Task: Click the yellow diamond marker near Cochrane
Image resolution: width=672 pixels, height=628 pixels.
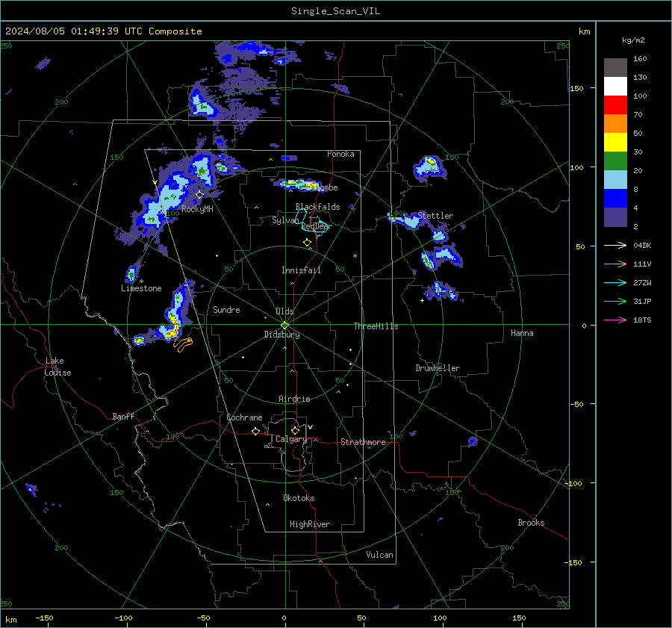Action: (x=255, y=431)
